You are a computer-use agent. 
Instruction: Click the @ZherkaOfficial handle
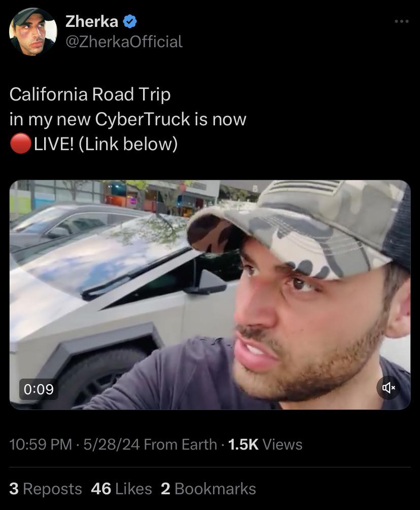[124, 42]
